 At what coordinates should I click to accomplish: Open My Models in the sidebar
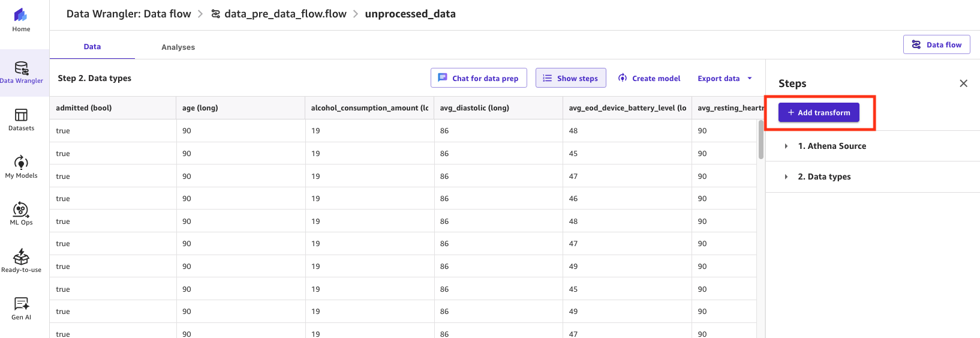(x=21, y=167)
